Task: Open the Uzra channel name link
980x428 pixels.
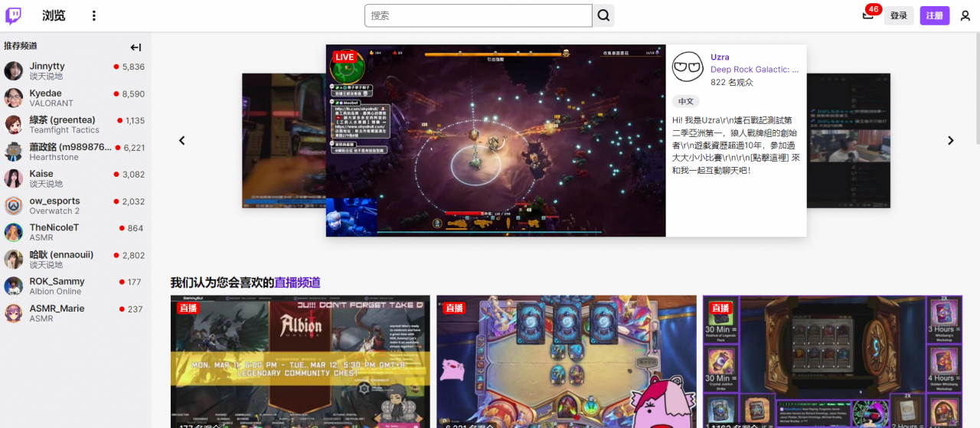Action: tap(720, 57)
